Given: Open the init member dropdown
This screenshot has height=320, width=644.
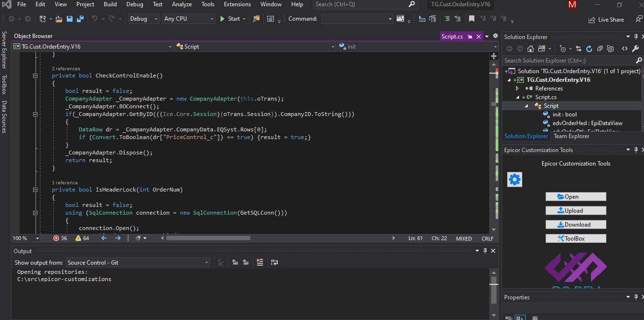Looking at the screenshot, I should click(x=418, y=47).
